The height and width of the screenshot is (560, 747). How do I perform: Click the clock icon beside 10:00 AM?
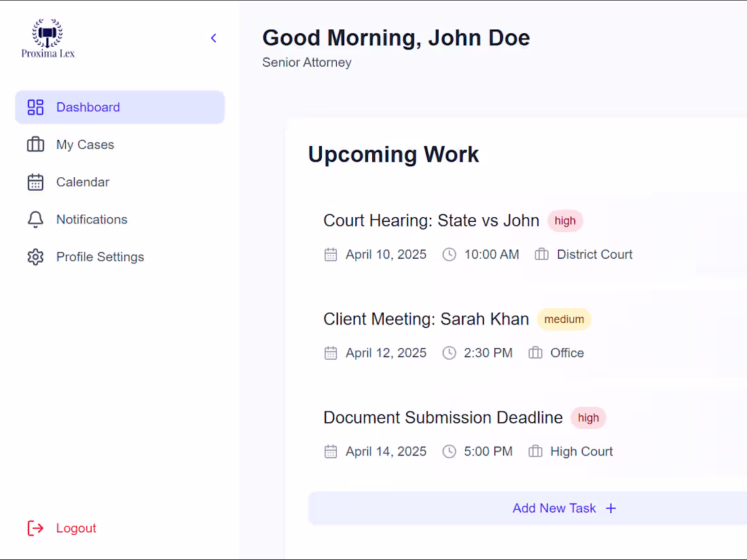[x=450, y=255]
